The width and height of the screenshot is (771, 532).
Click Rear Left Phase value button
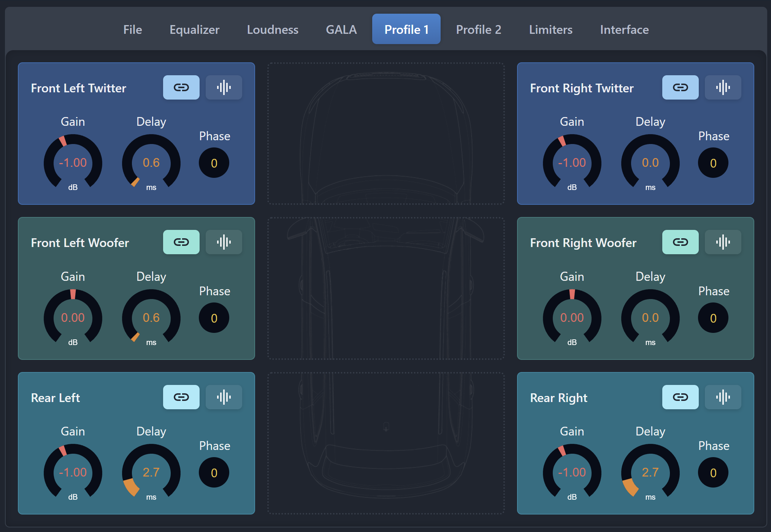coord(214,473)
